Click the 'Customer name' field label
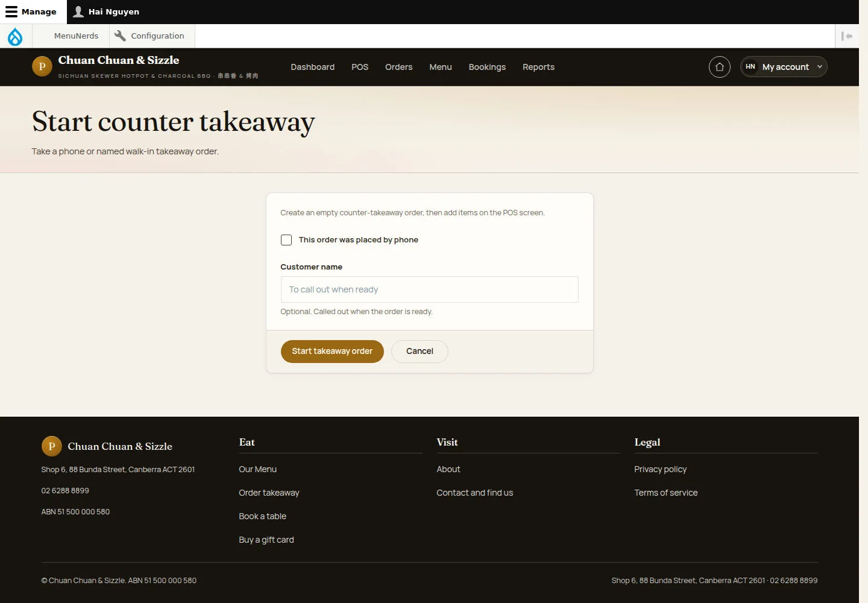Image resolution: width=868 pixels, height=603 pixels. pyautogui.click(x=312, y=267)
